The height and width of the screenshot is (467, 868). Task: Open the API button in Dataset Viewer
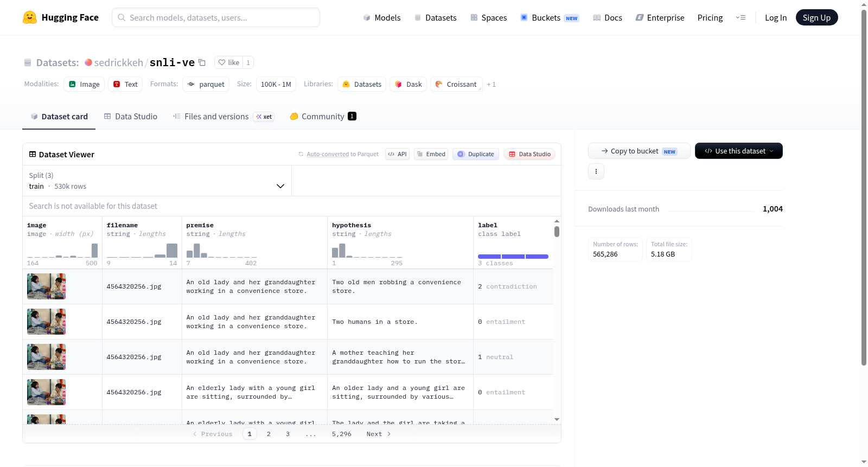pyautogui.click(x=397, y=154)
